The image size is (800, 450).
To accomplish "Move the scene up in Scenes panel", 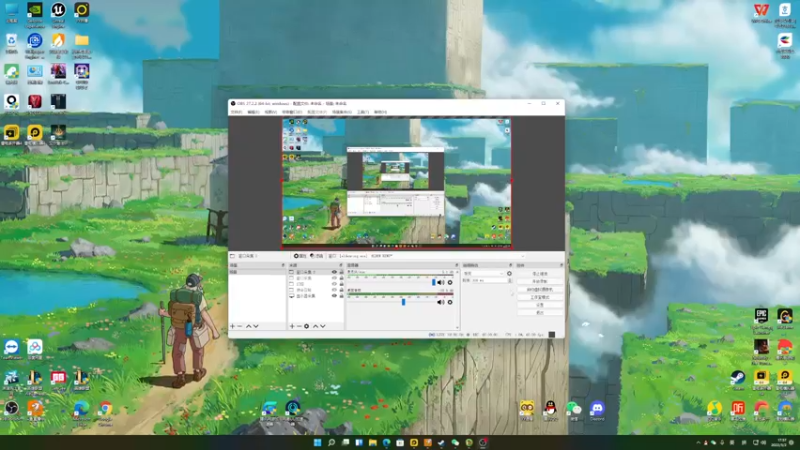I will pos(248,326).
